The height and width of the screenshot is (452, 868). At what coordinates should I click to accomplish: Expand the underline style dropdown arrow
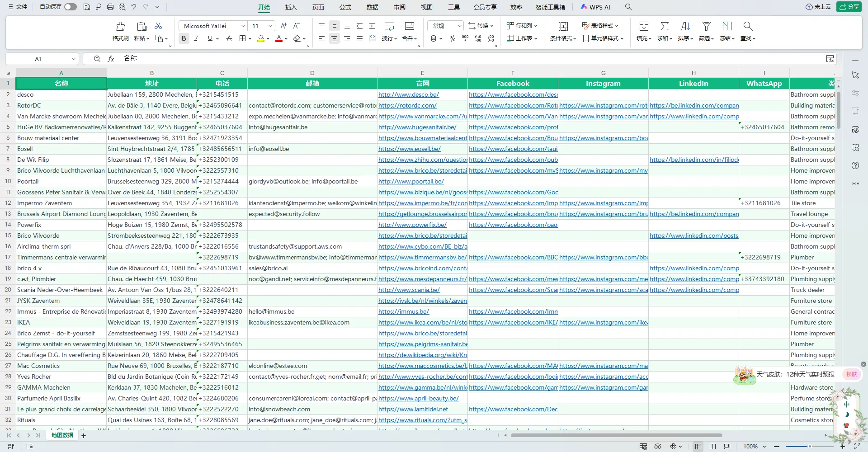point(217,38)
